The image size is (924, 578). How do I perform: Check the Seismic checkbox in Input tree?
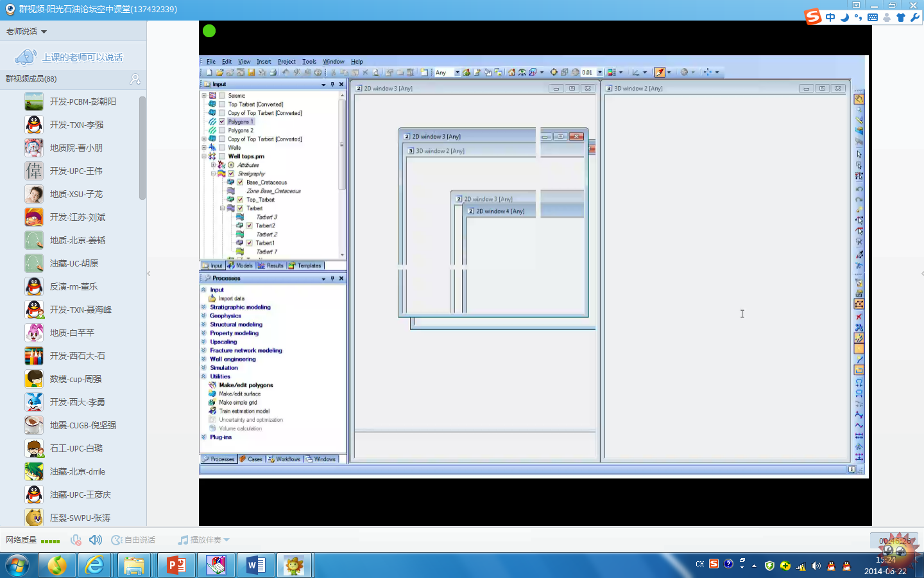pyautogui.click(x=222, y=96)
